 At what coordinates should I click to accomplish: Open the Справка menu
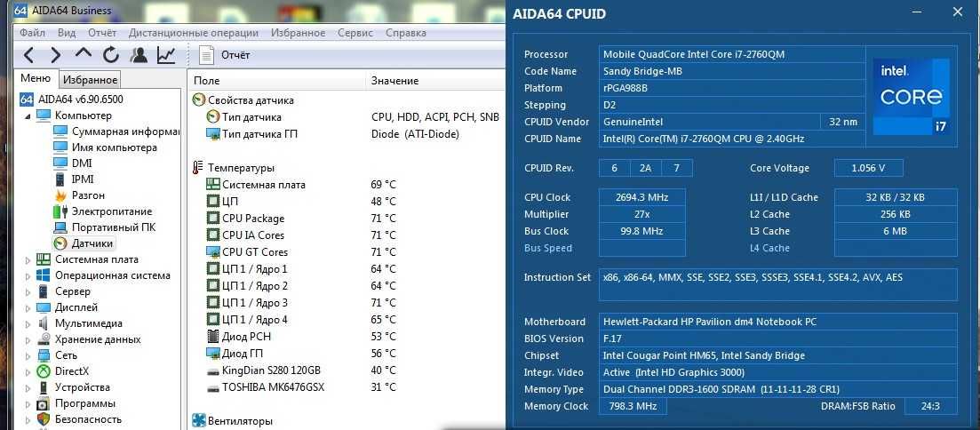(x=406, y=33)
